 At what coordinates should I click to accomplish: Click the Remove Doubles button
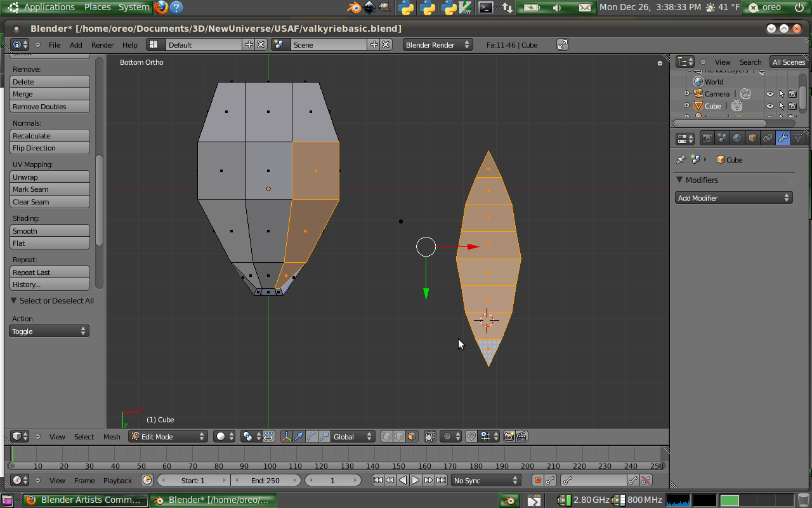pyautogui.click(x=49, y=107)
